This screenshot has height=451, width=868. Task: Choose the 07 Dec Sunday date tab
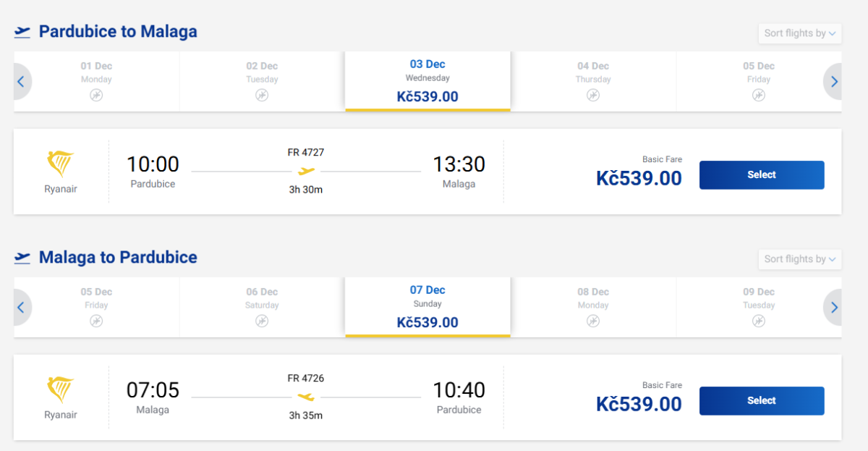[x=427, y=306]
